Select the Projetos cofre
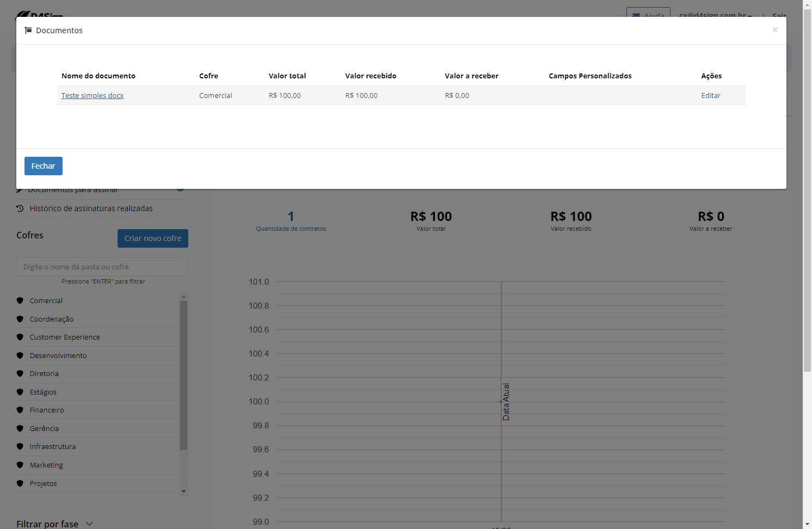 [43, 483]
